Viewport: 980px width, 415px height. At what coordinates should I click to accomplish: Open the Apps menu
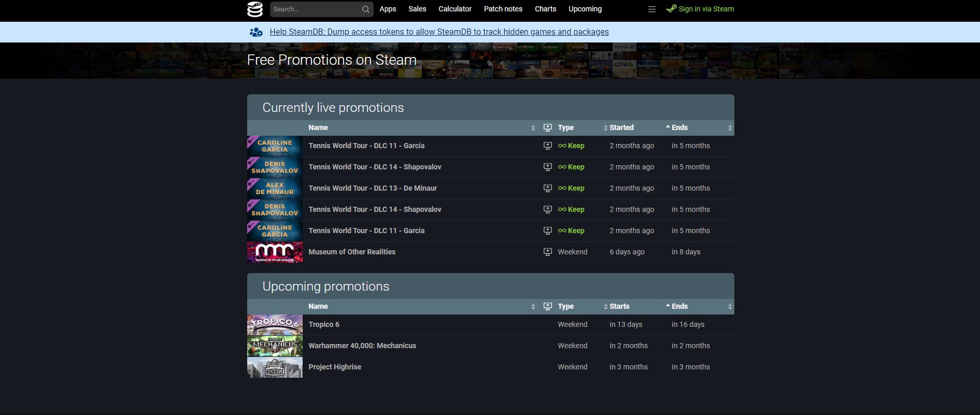[x=388, y=9]
